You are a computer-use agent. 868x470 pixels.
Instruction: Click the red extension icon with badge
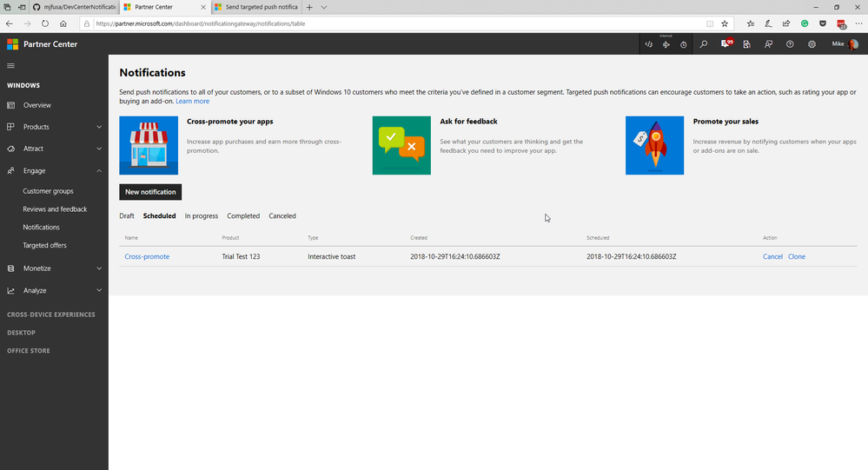pyautogui.click(x=841, y=23)
